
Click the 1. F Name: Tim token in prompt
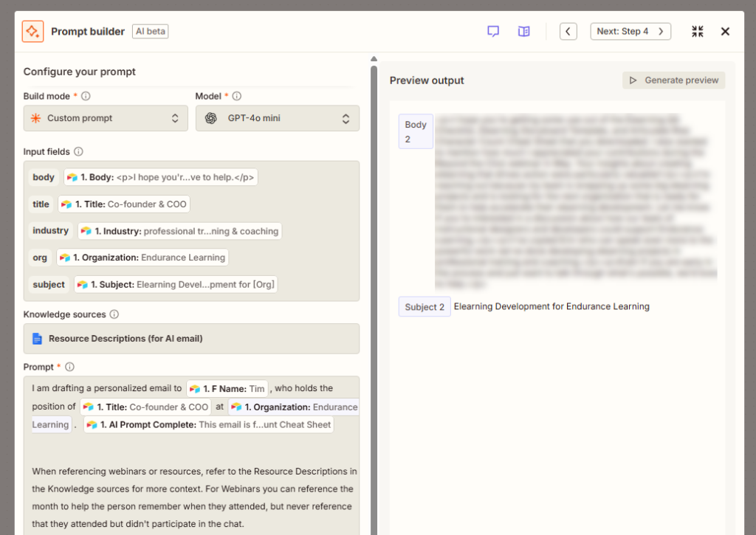[x=227, y=388]
